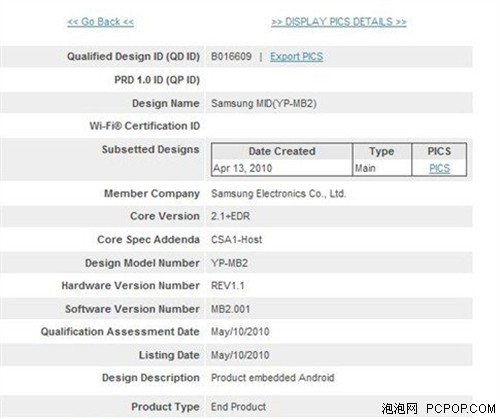This screenshot has height=419, width=500.
Task: Select the Core Version value 2.1+EDR
Action: (x=230, y=216)
